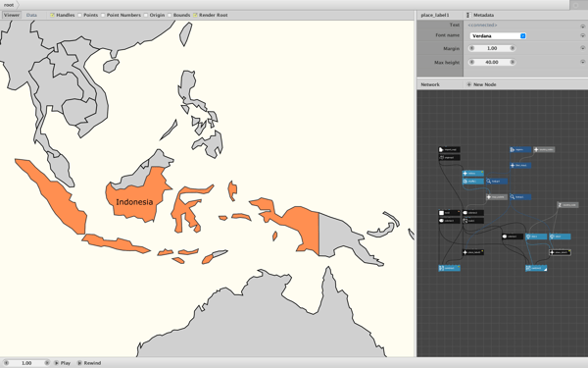Select the slice2 node
Screen dimensions: 588x368
point(560,237)
